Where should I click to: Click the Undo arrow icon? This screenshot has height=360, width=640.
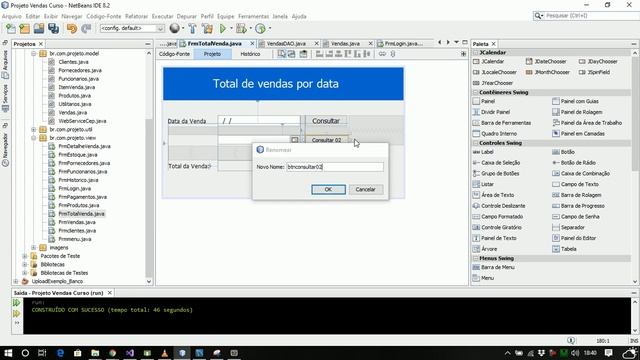[x=72, y=28]
